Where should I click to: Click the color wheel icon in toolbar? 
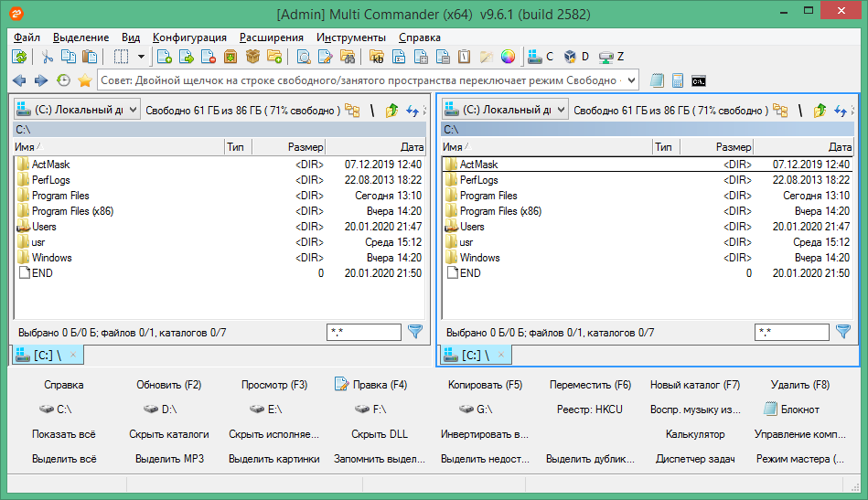tap(509, 57)
